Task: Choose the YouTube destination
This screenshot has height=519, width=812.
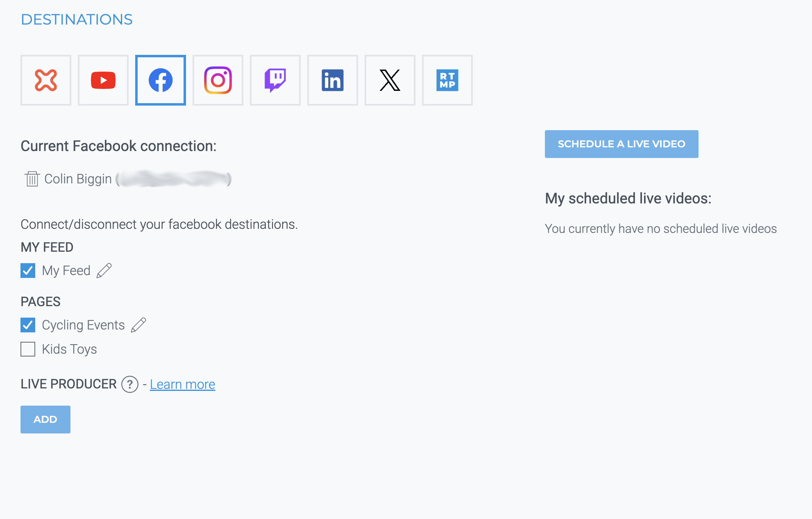Action: (103, 80)
